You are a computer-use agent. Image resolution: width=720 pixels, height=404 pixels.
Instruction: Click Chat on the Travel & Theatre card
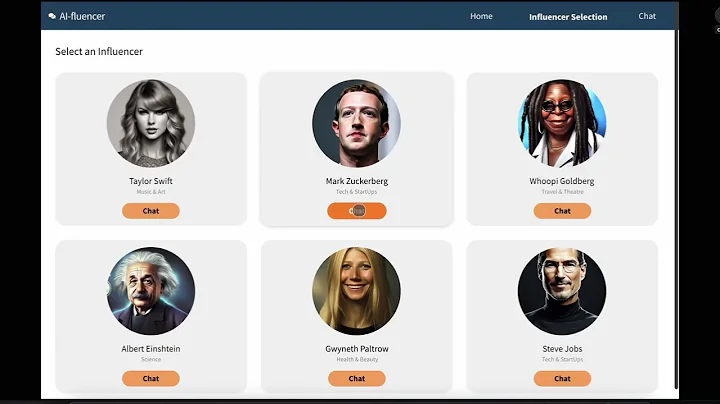pyautogui.click(x=562, y=211)
